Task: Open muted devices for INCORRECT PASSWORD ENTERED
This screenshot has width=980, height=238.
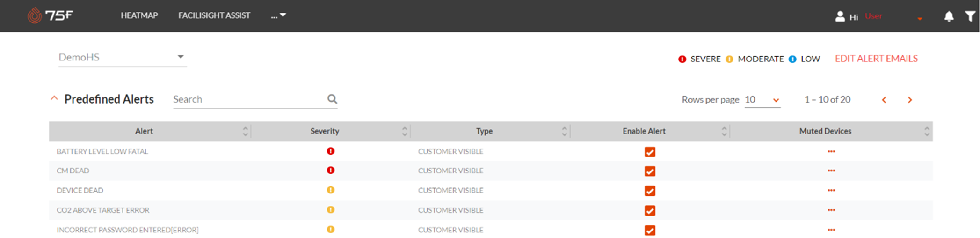Action: point(831,230)
